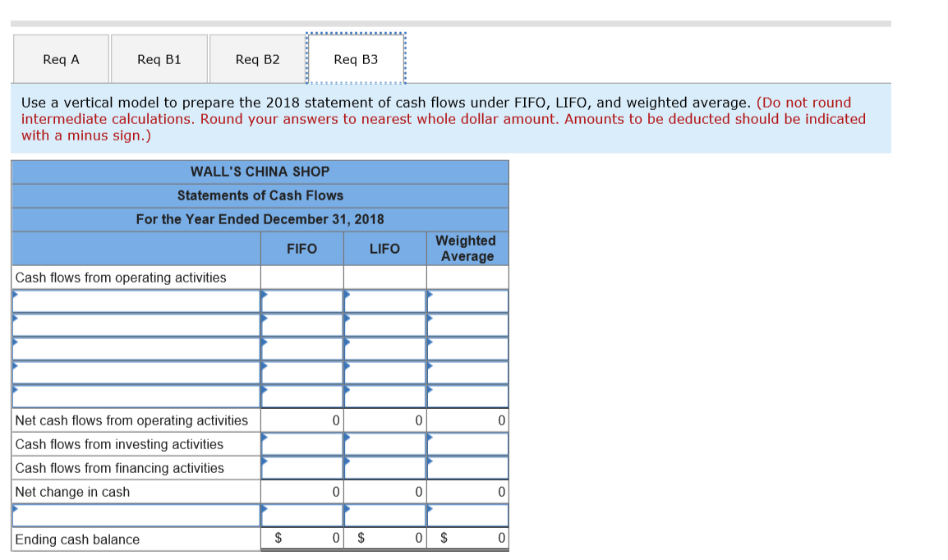Click LIFO cell in second operating row
Viewport: 948px width, 560px height.
(384, 325)
